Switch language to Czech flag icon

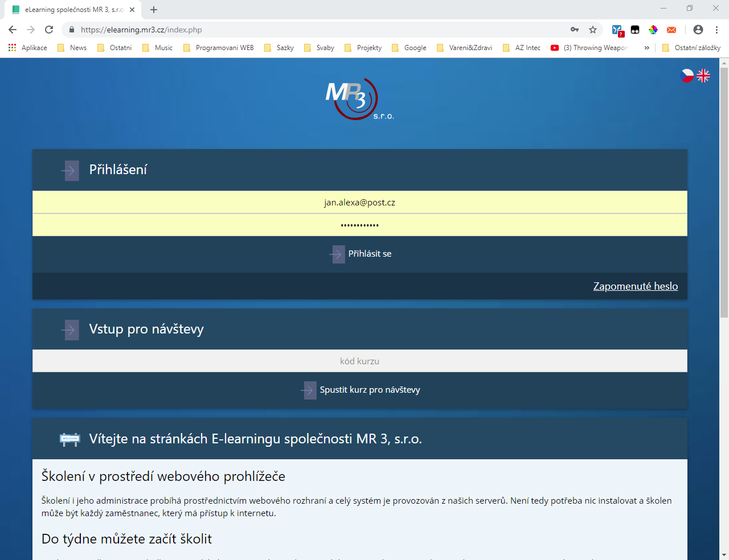687,76
